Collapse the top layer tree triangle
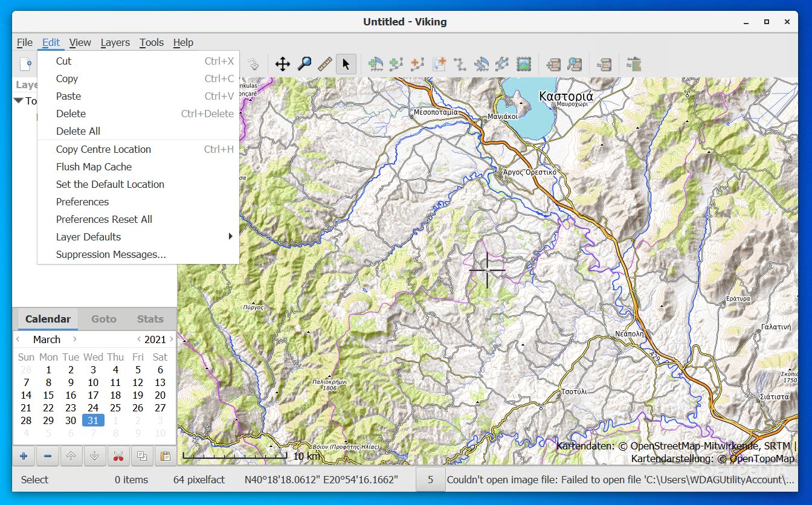 [x=19, y=101]
